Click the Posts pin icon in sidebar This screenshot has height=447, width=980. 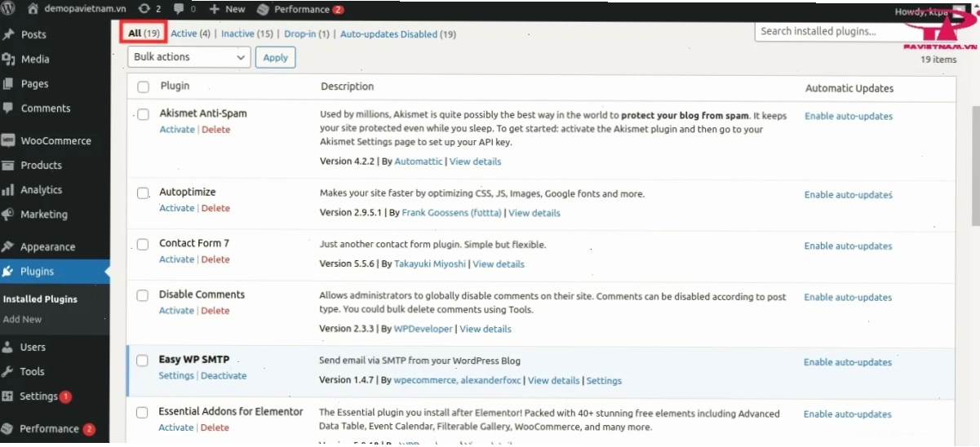point(8,34)
